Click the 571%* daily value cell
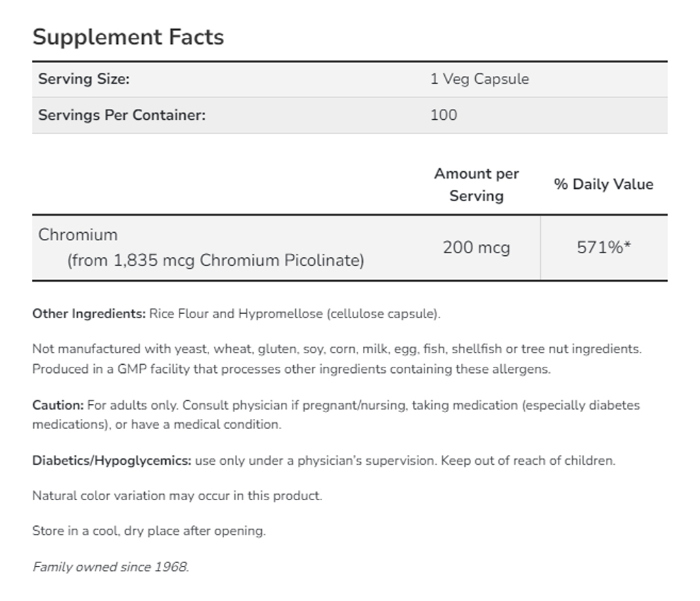This screenshot has width=700, height=601. pyautogui.click(x=603, y=248)
